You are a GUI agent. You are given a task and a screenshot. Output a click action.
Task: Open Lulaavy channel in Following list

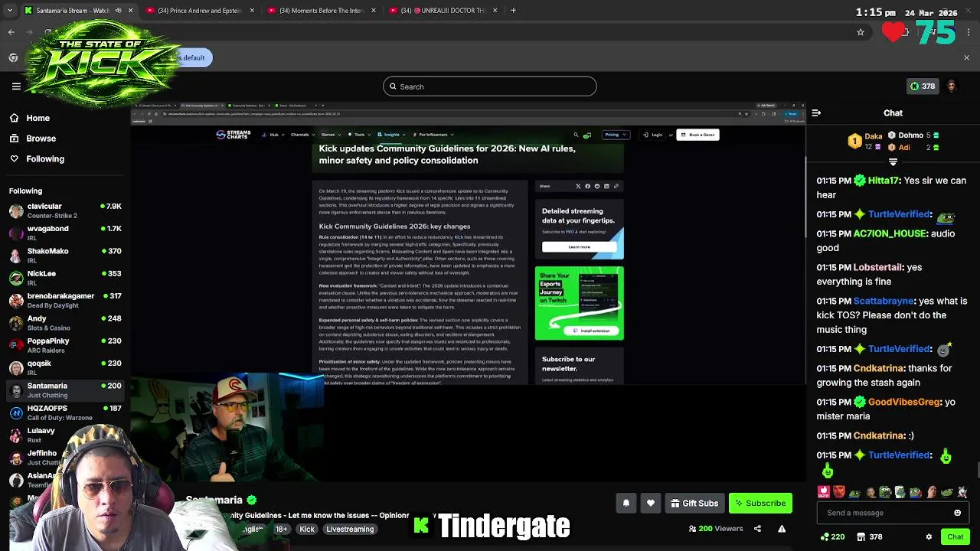point(65,435)
